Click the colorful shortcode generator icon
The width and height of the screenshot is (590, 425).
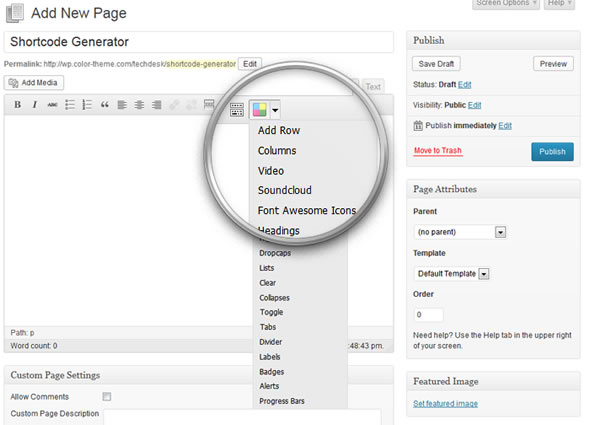[260, 110]
